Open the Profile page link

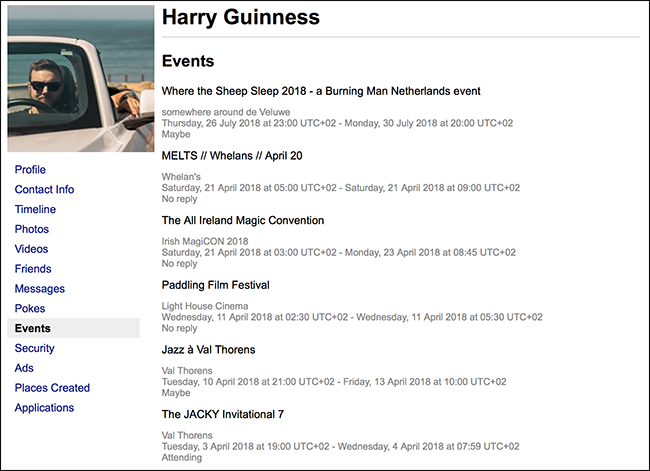[x=30, y=170]
